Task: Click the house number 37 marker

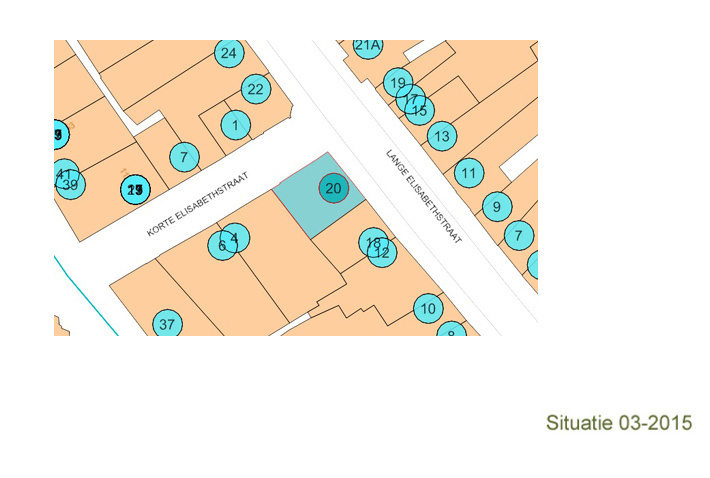Action: click(167, 324)
